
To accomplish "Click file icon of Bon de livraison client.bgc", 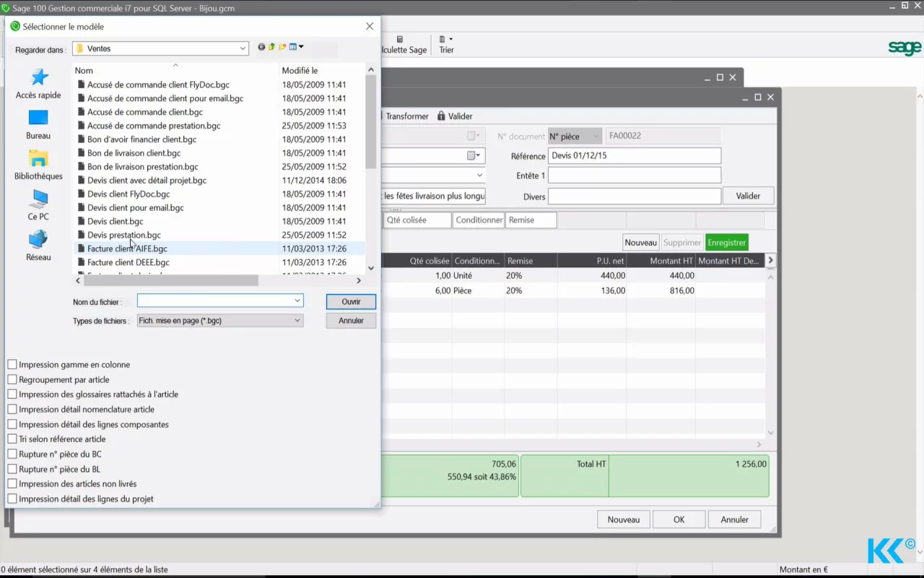I will 81,153.
